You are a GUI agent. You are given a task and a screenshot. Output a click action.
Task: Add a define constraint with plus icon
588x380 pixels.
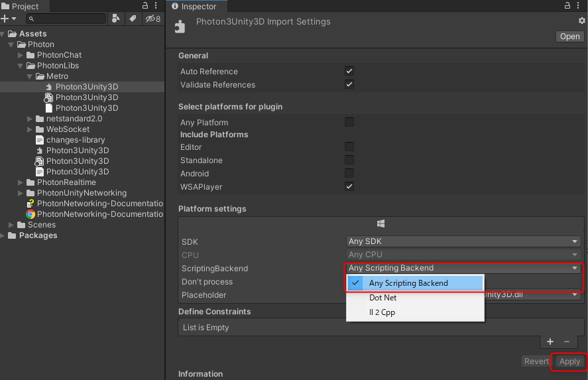tap(550, 342)
